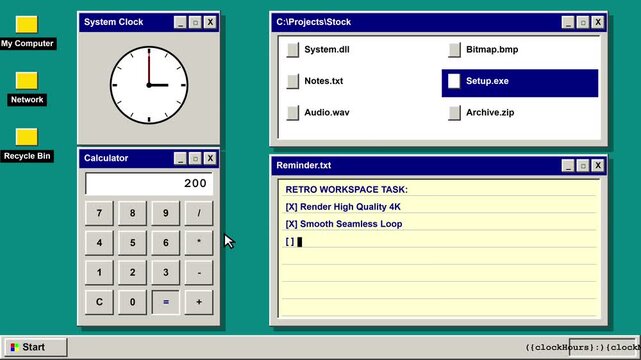Close the System Clock window
Image resolution: width=641 pixels, height=360 pixels.
click(210, 22)
